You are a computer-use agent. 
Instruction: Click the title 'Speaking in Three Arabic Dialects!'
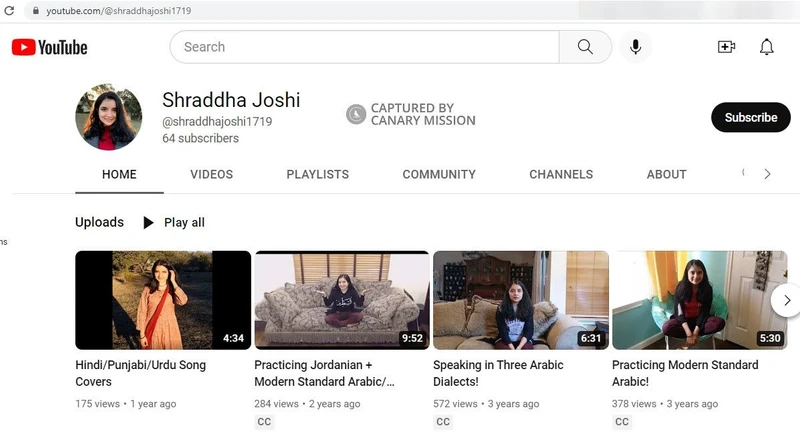[x=498, y=373]
